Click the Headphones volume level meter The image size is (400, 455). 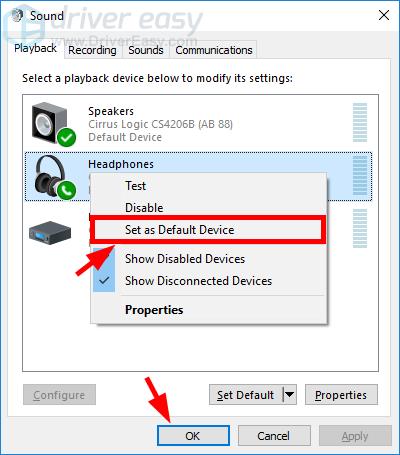tap(360, 175)
